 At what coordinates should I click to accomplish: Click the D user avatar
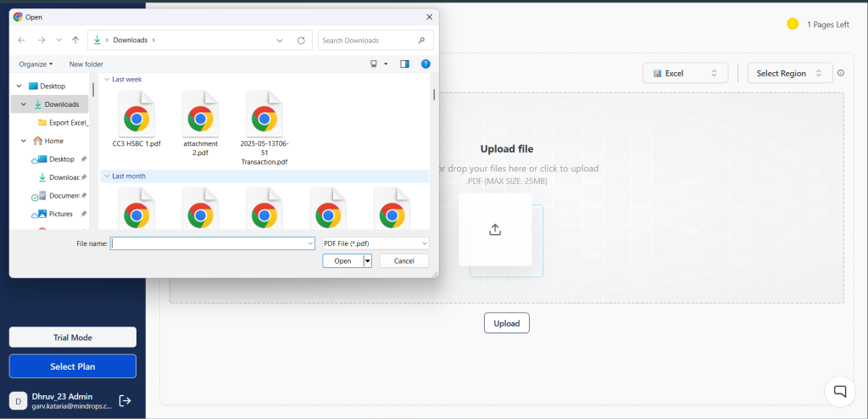click(x=18, y=400)
